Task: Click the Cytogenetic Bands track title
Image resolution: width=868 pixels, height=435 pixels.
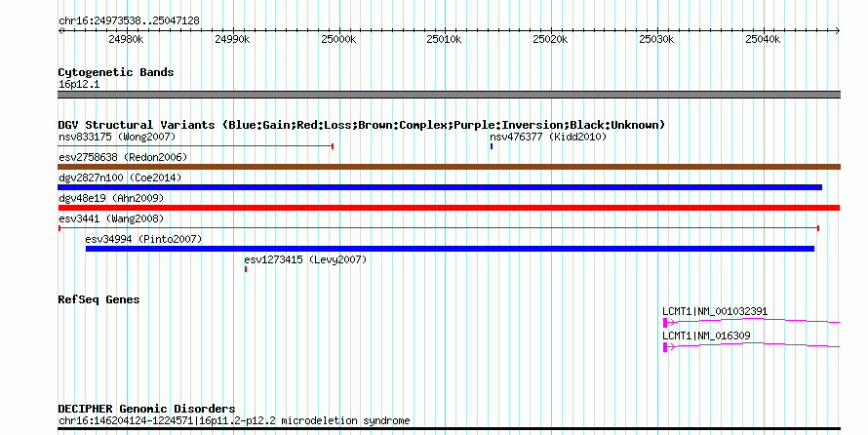Action: (116, 72)
